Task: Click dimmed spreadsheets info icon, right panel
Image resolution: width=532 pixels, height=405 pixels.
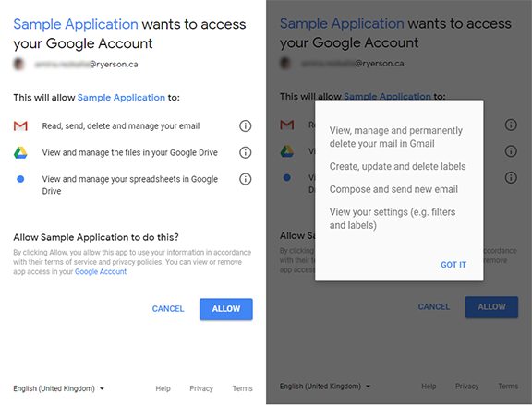Action: 511,177
